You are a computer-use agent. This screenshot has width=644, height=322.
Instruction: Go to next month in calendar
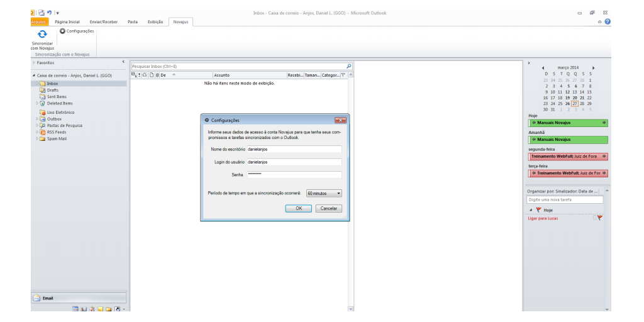tap(593, 68)
